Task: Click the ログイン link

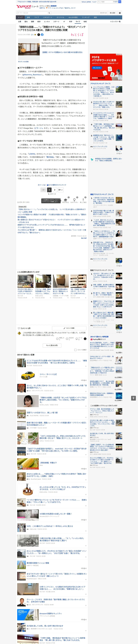Action: [x=42, y=8]
